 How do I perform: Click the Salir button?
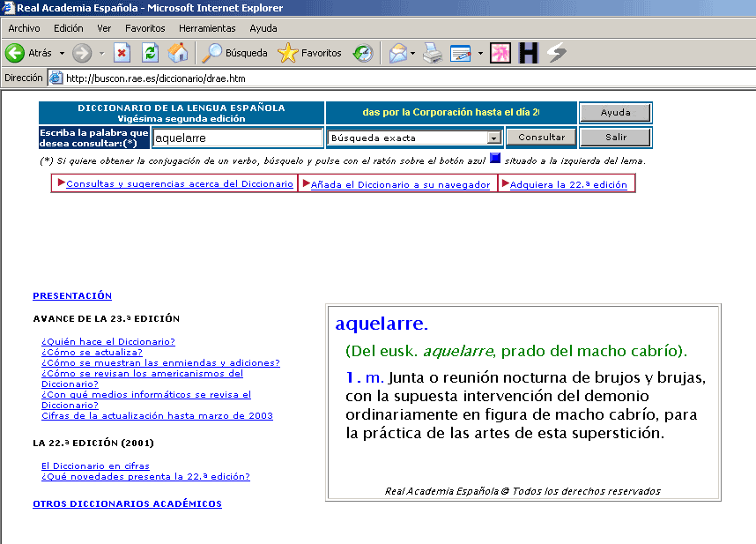coord(616,138)
